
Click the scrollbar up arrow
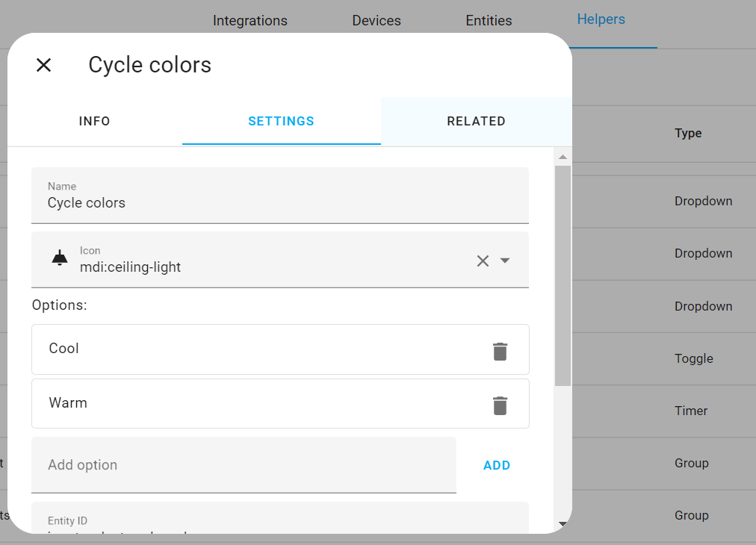click(x=563, y=156)
